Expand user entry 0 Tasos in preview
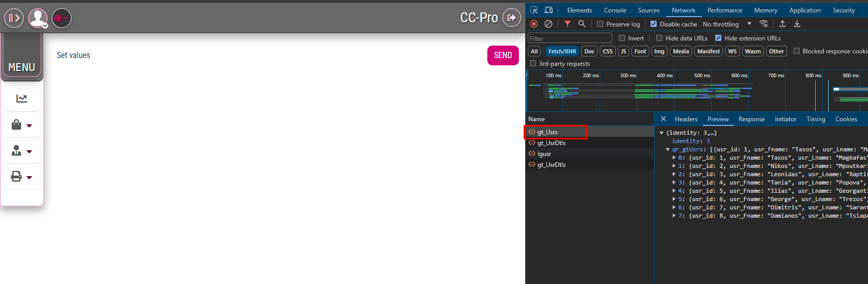Viewport: 868px width, 284px height. coord(674,158)
